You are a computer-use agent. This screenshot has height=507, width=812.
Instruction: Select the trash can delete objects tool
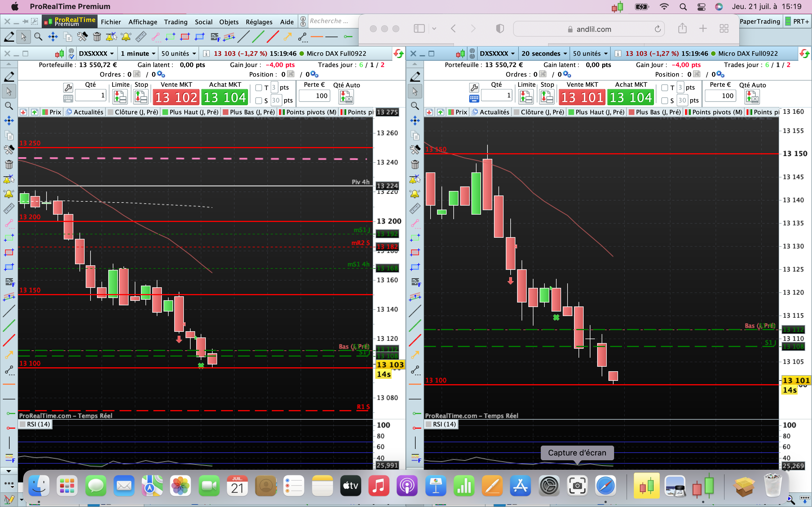coord(97,37)
